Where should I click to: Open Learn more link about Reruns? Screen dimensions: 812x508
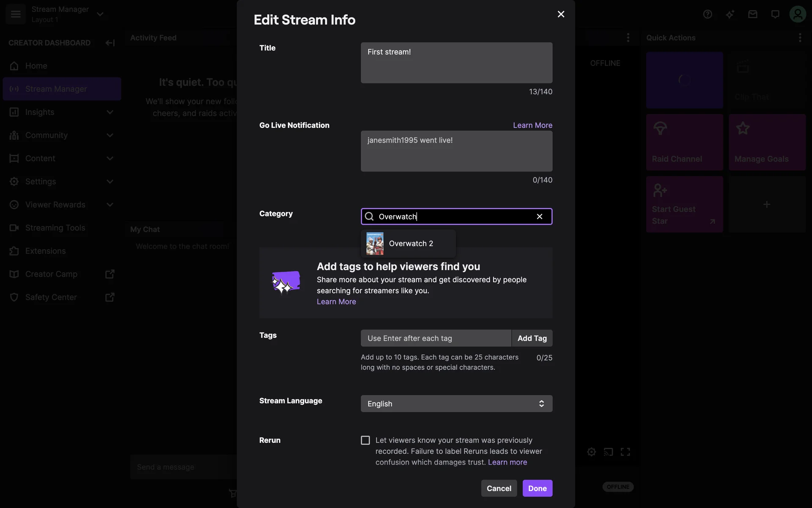coord(507,462)
